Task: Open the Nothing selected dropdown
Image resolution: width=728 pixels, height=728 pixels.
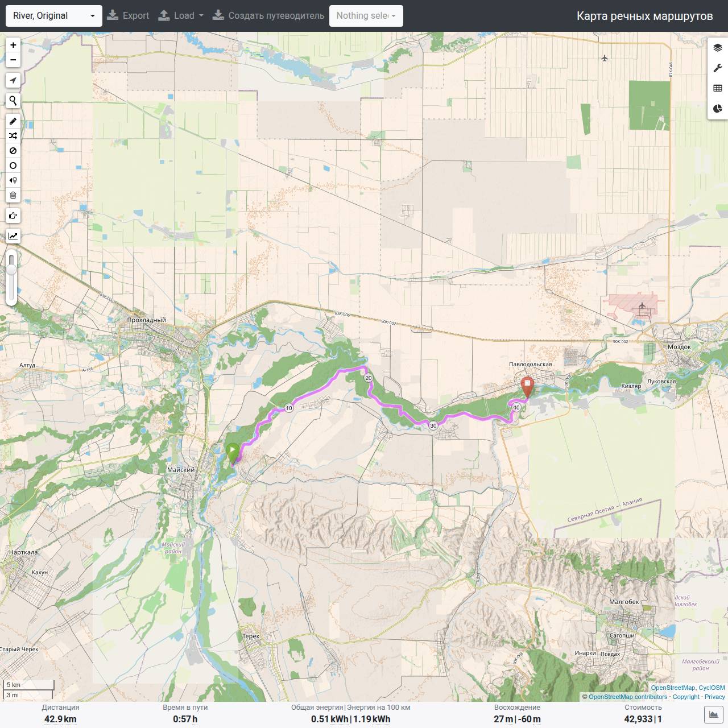Action: pyautogui.click(x=366, y=16)
